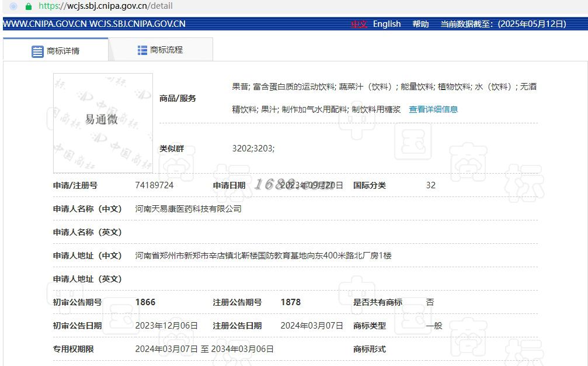
Task: Select application date 2023年09月20日
Action: pos(312,185)
